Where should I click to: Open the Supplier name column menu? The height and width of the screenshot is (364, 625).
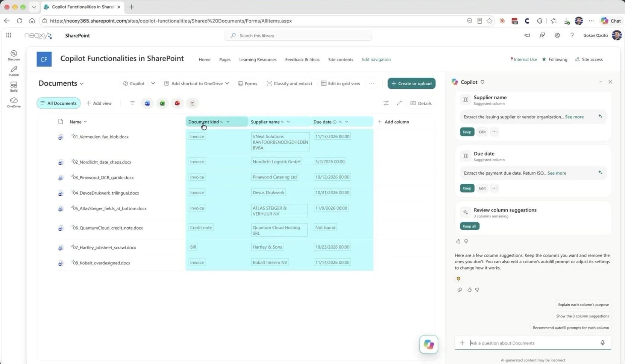click(x=288, y=122)
